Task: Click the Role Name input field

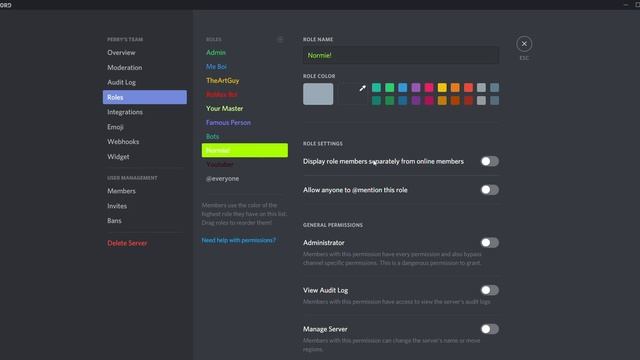Action: (x=401, y=55)
